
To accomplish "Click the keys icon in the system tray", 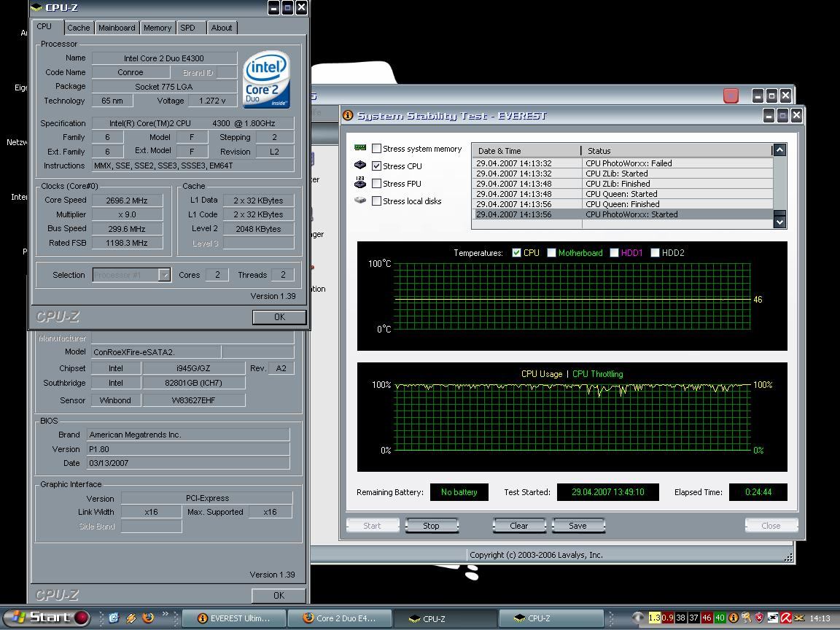I will point(746,618).
